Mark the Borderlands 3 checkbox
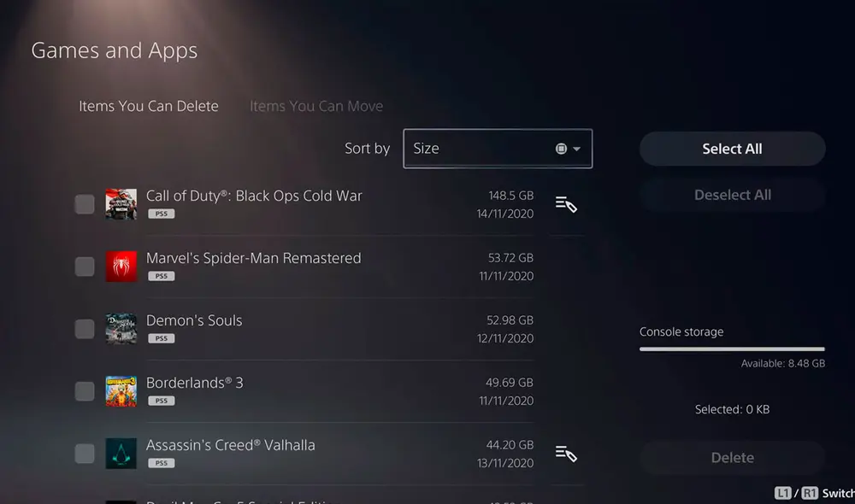This screenshot has height=504, width=855. (x=85, y=391)
